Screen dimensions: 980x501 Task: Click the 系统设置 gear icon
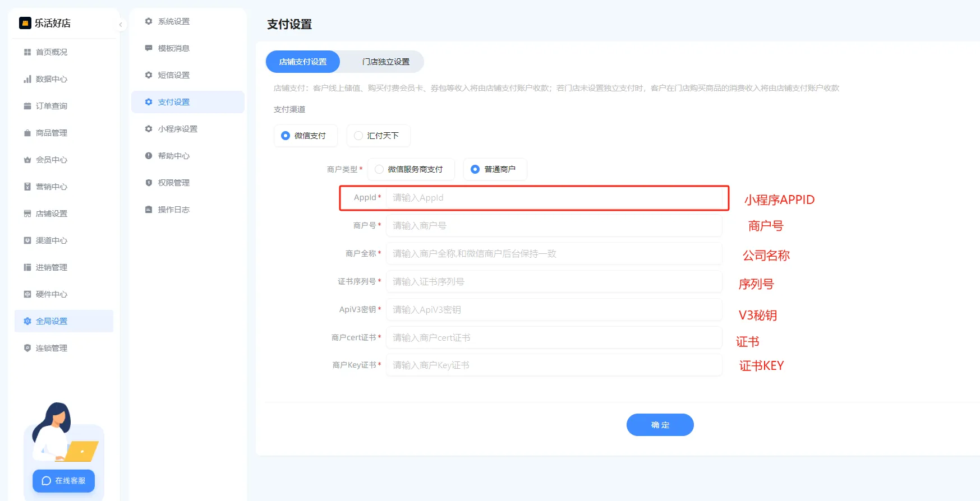click(x=149, y=21)
